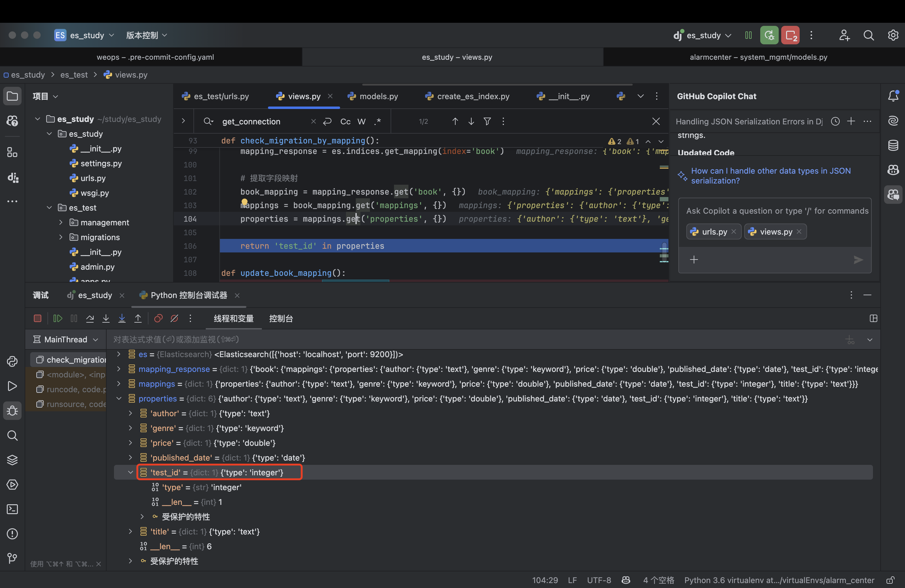Open the 版本控制 version control menu
Screen dimensions: 905x588
coord(146,35)
